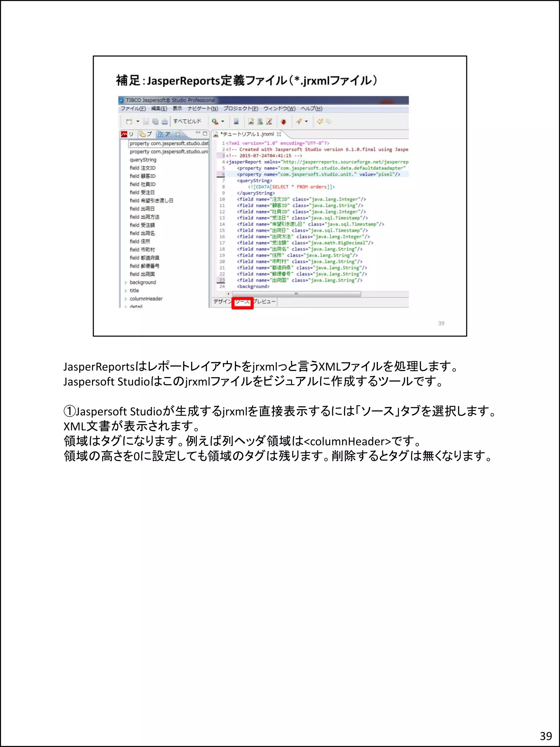Open the 表示 menu
Image resolution: width=560 pixels, height=747 pixels.
(x=177, y=109)
